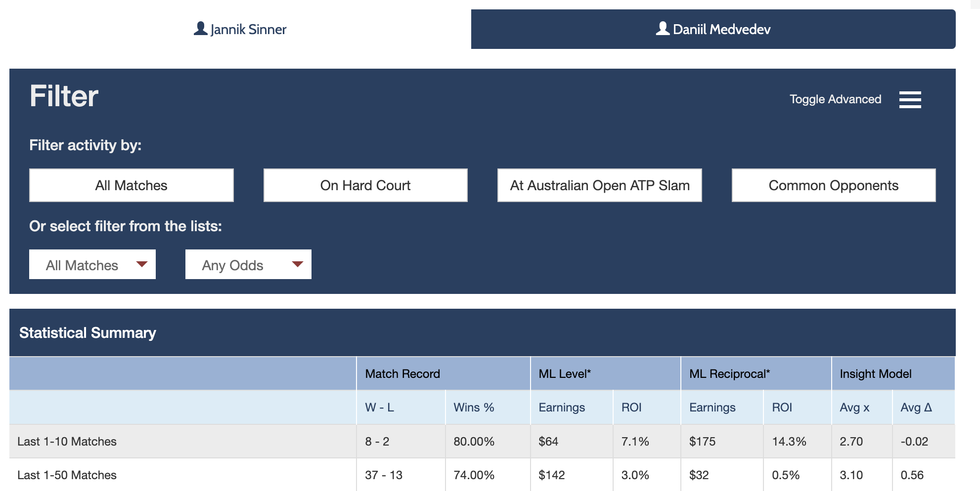Click the Statistical Summary heading
This screenshot has height=491, width=980.
88,333
